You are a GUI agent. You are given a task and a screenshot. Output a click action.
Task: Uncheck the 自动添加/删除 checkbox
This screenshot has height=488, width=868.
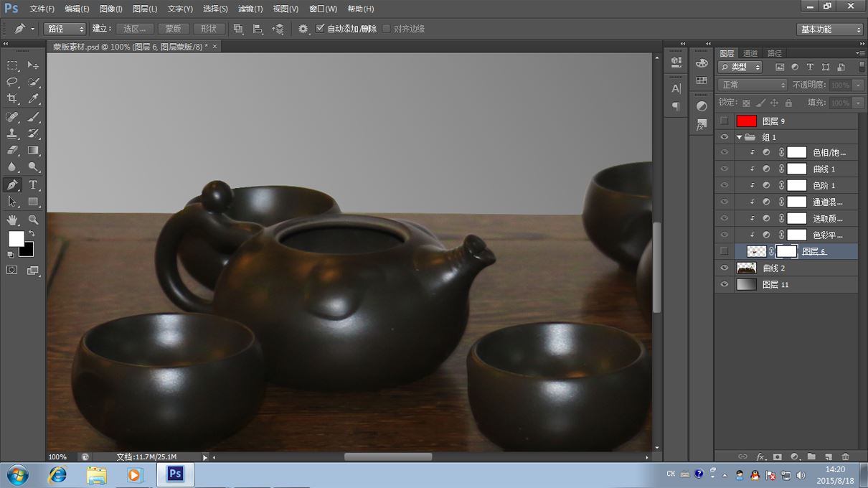tap(320, 29)
